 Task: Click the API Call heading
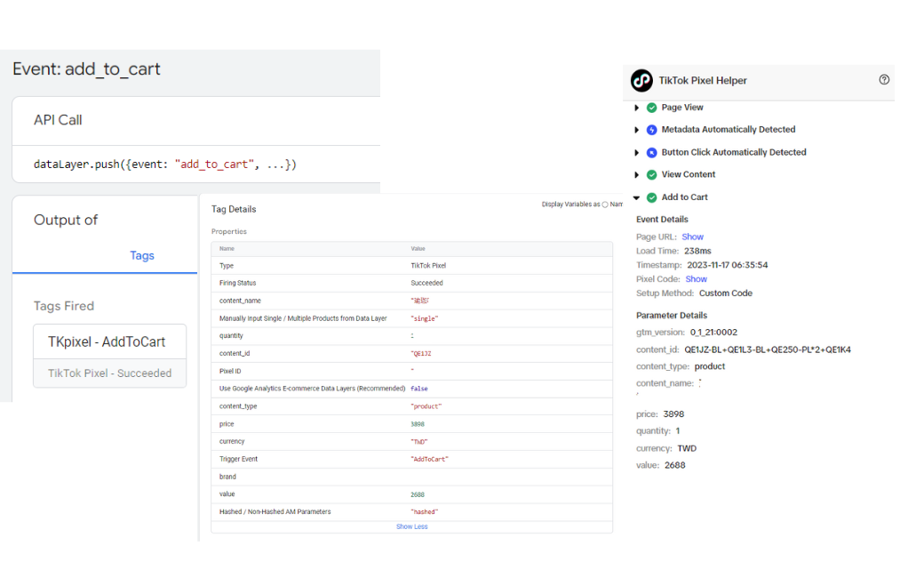pyautogui.click(x=58, y=120)
